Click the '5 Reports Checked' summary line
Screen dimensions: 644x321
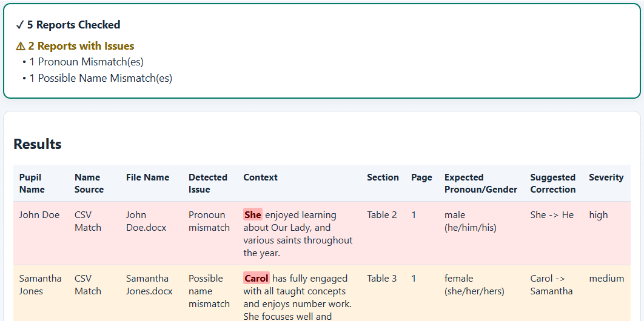(68, 25)
